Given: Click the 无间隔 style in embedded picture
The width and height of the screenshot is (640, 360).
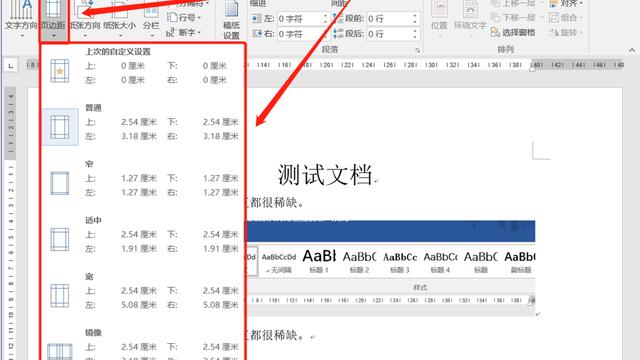Looking at the screenshot, I should [279, 261].
